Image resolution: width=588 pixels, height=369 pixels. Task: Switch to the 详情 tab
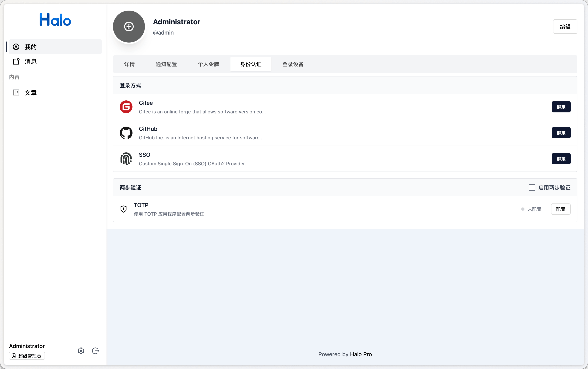click(x=130, y=64)
